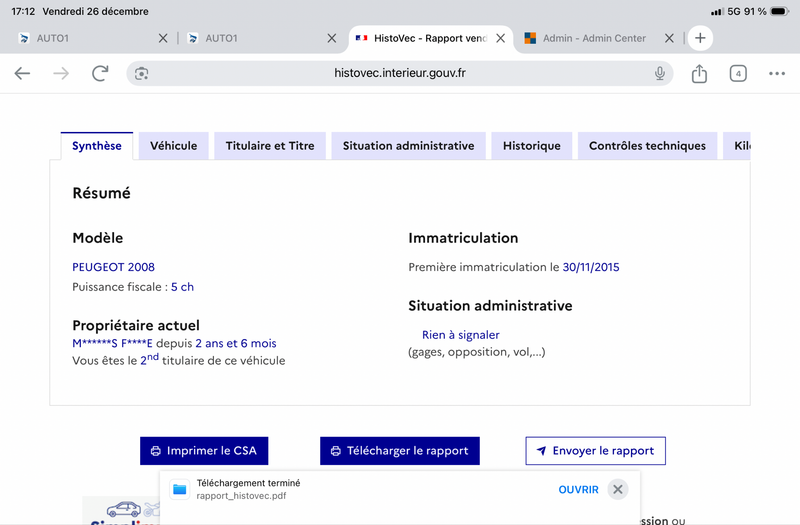Click Télécharger le rapport button
Image resolution: width=800 pixels, height=525 pixels.
tap(400, 451)
